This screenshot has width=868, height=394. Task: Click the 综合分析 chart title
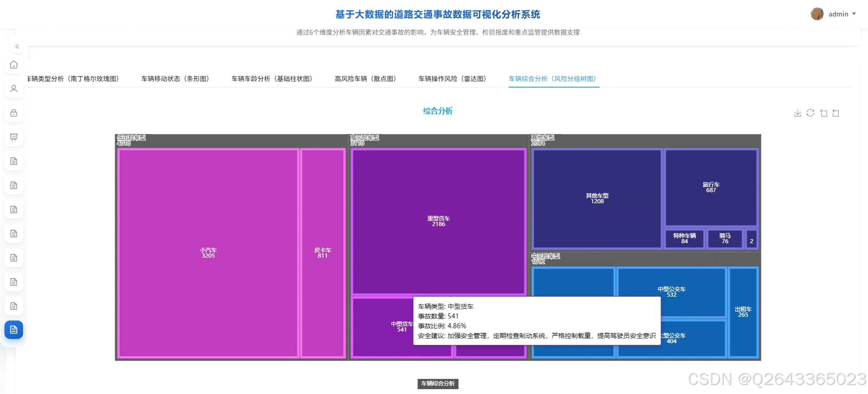438,111
